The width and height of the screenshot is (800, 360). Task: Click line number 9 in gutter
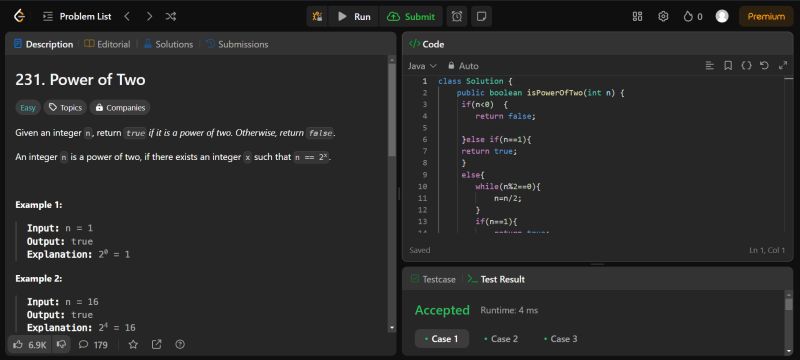tap(424, 175)
